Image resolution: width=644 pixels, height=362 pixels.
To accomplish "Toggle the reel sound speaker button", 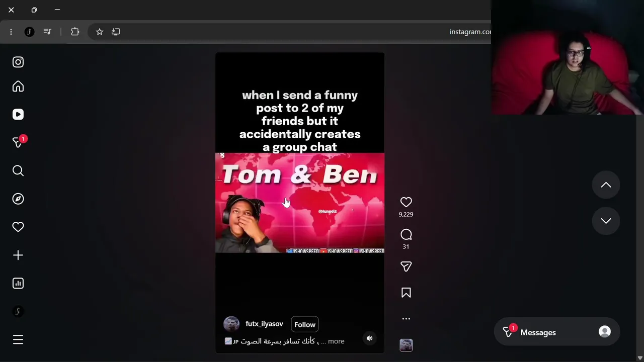I will point(369,338).
